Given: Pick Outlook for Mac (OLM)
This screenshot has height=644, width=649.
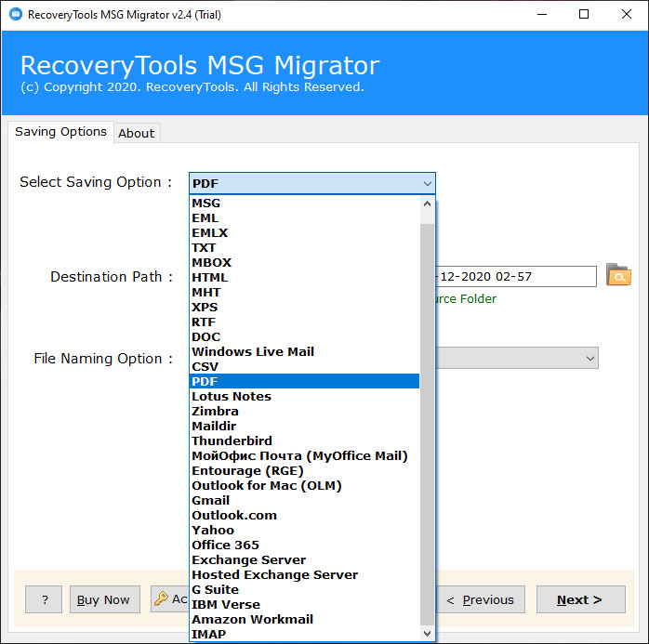Looking at the screenshot, I should [305, 486].
